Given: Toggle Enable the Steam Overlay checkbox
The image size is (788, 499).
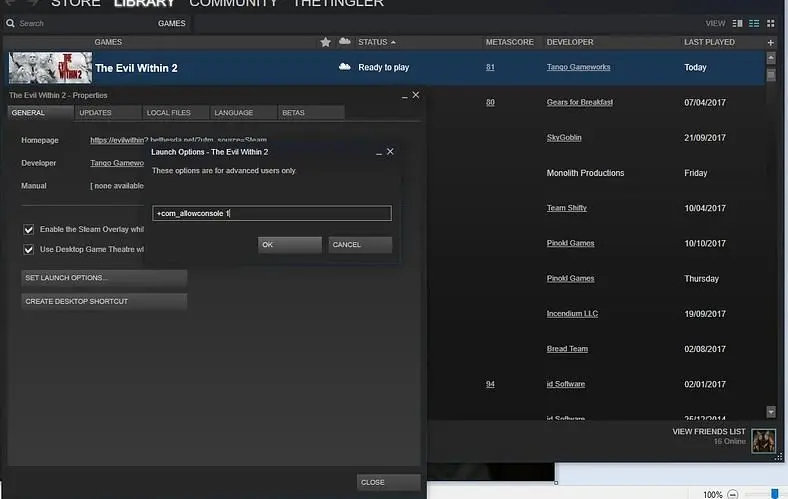Looking at the screenshot, I should click(29, 230).
